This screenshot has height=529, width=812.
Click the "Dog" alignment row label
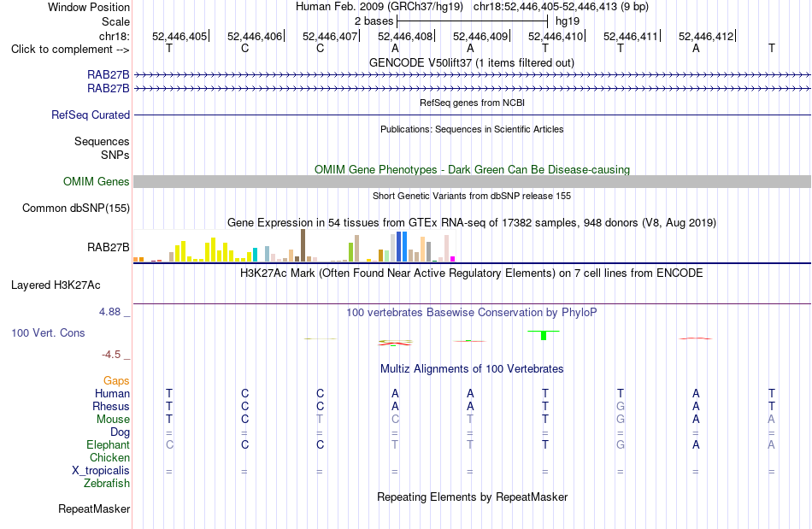point(120,432)
